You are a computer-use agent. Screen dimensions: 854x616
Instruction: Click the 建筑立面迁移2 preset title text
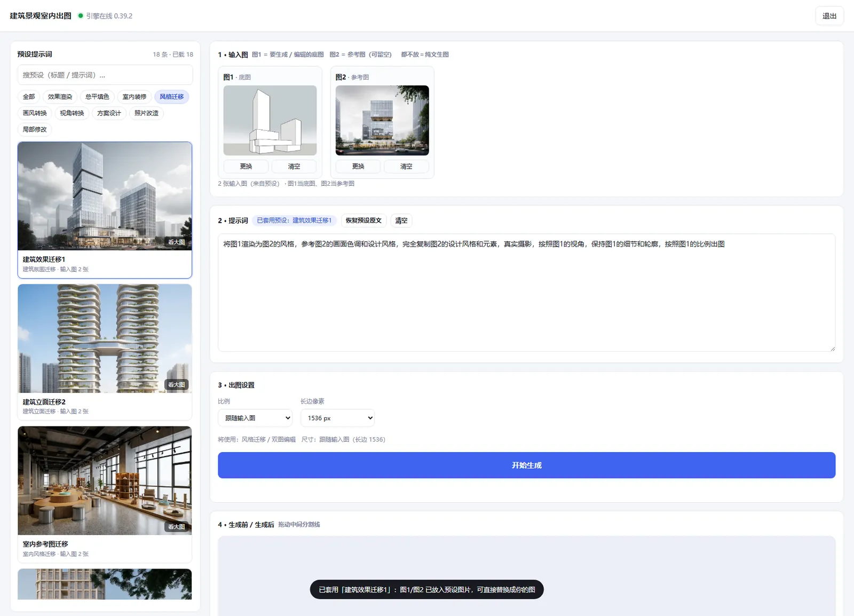(x=44, y=402)
